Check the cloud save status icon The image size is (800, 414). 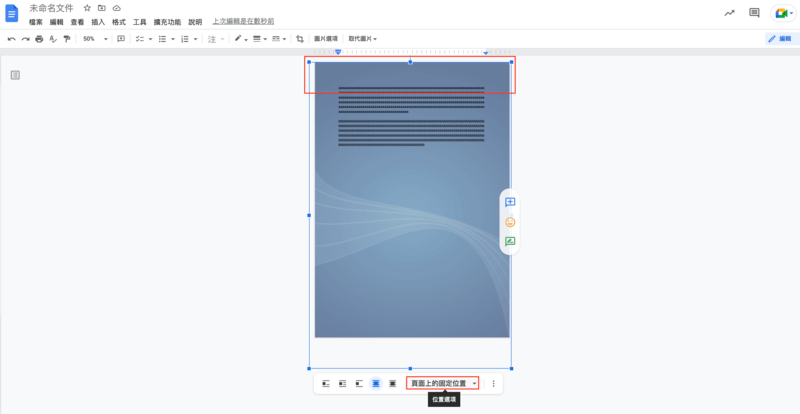pos(117,8)
